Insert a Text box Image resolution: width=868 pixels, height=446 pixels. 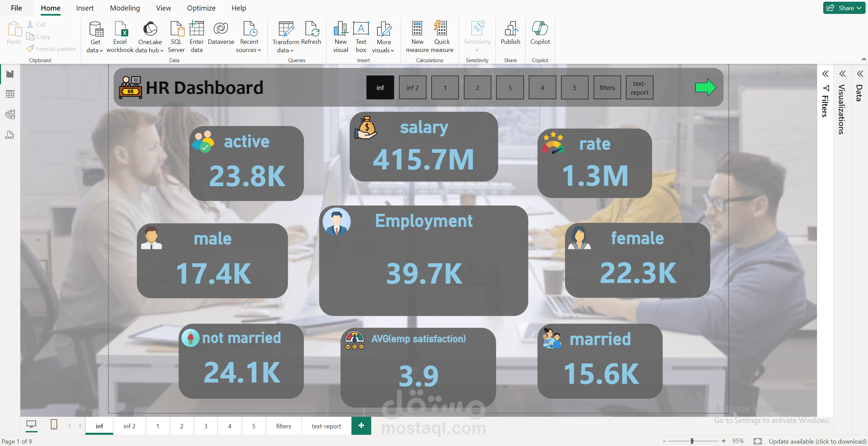coord(361,37)
